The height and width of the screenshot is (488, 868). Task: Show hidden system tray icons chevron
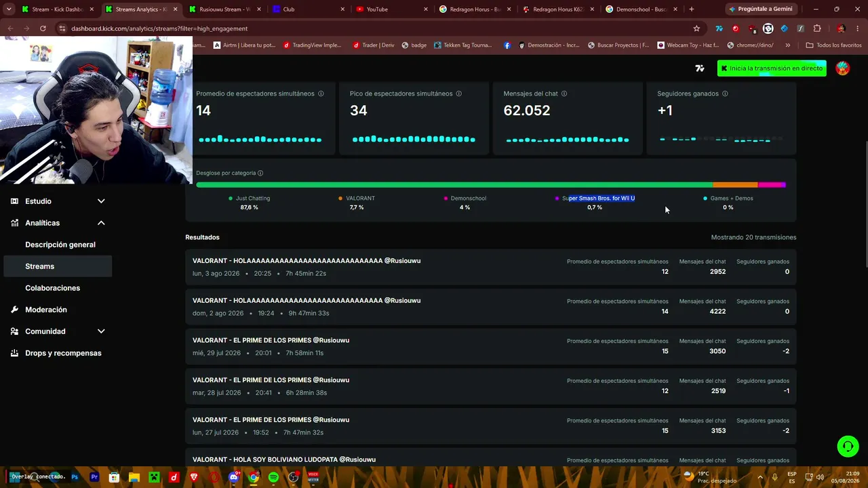point(760,477)
